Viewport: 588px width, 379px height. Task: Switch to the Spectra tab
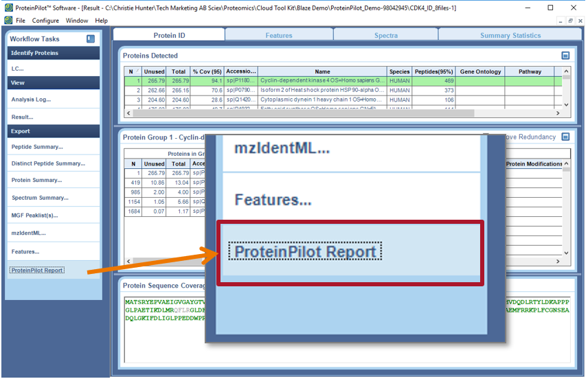point(385,35)
